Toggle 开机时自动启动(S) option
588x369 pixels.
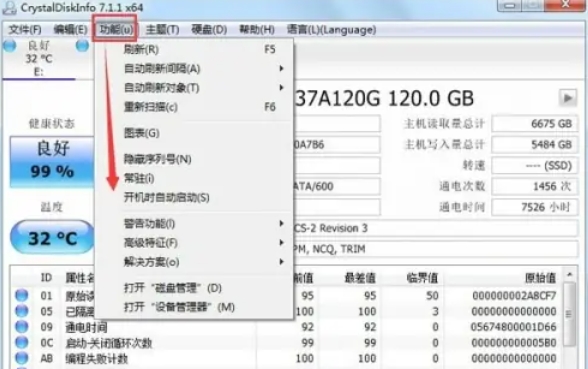[x=194, y=197]
